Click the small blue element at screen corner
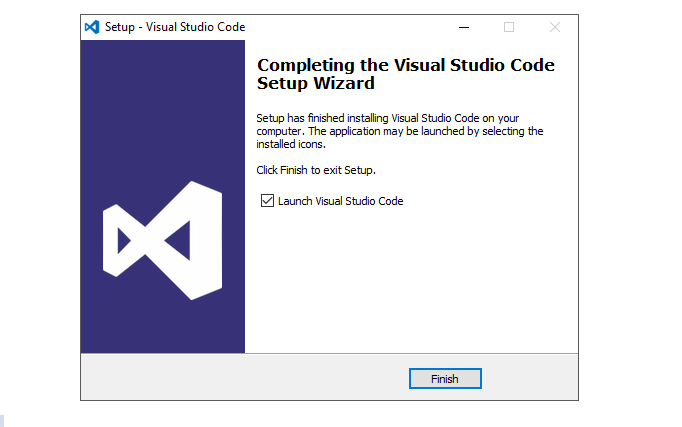The height and width of the screenshot is (427, 682). [3, 422]
